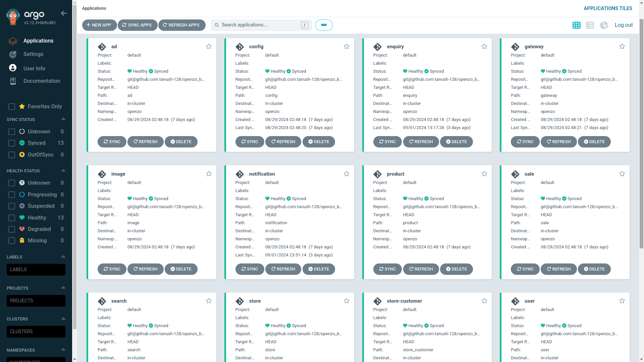Viewport: 644px width, 362px height.
Task: Click the star/favorite icon on product app
Action: pyautogui.click(x=484, y=173)
